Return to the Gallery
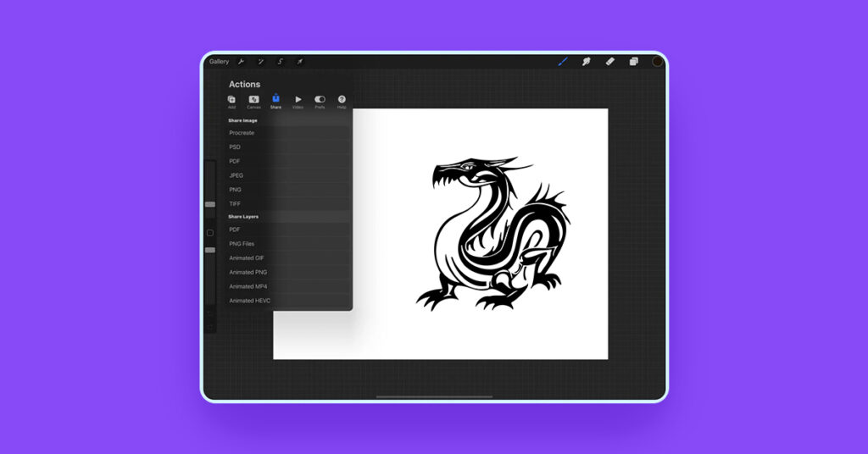This screenshot has width=868, height=454. click(219, 62)
